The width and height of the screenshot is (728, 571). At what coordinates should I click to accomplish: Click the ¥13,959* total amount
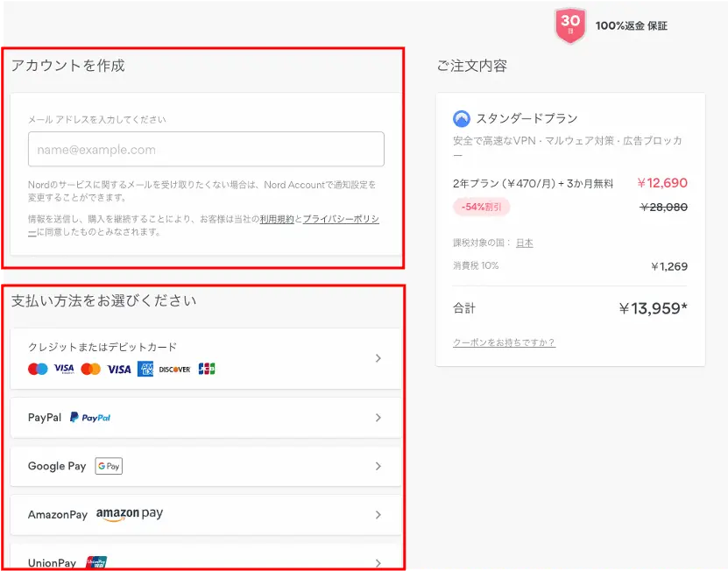[x=654, y=308]
